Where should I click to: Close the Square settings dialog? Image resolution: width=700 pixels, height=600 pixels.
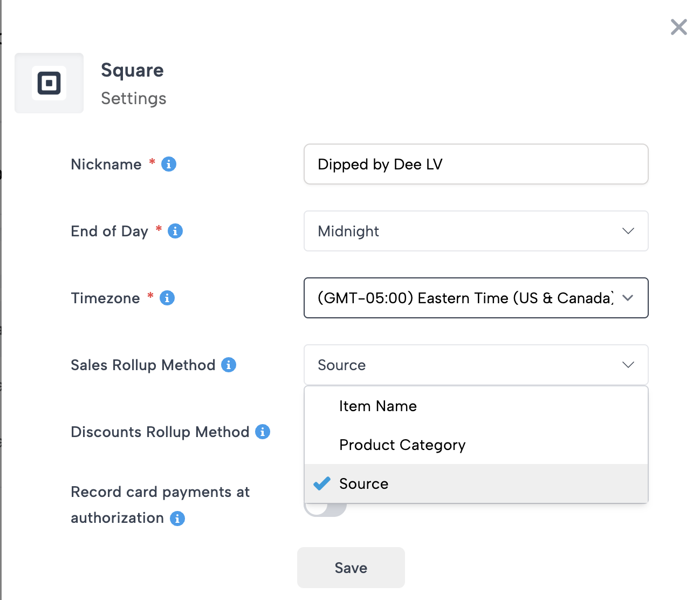(678, 27)
